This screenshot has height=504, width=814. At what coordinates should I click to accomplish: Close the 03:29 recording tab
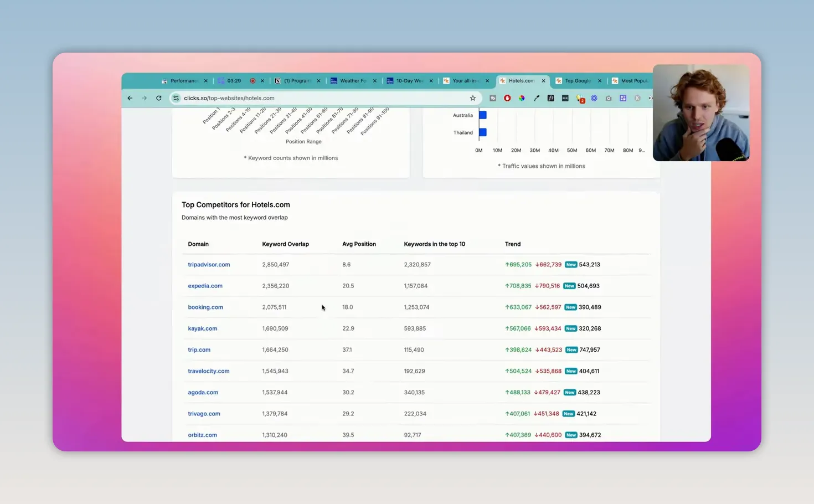click(262, 81)
